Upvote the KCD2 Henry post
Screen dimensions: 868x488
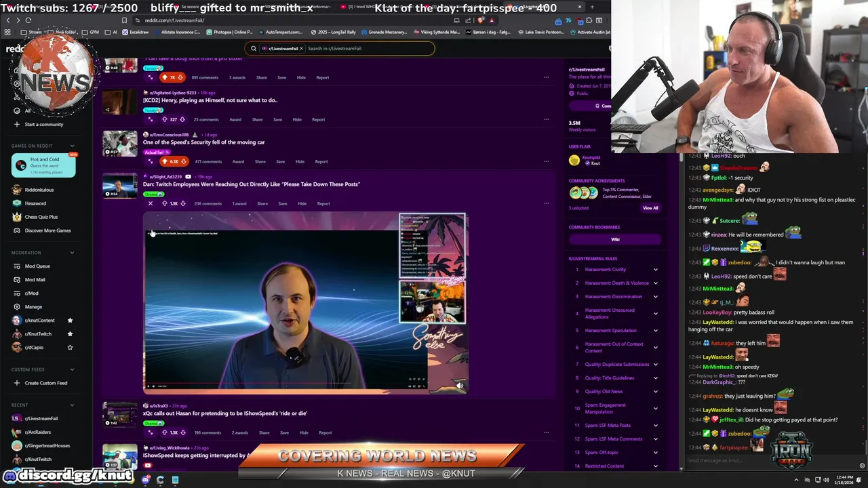(x=164, y=119)
